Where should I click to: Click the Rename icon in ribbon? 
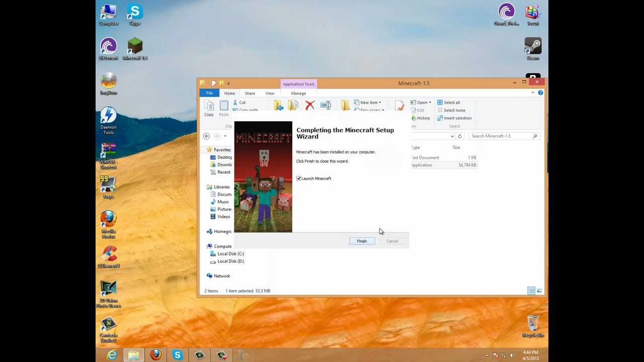326,105
